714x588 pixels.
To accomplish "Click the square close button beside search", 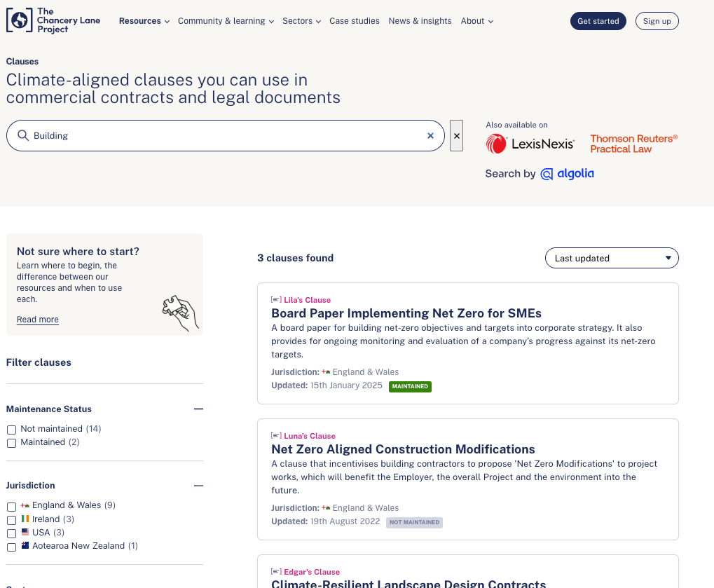I will 457,136.
